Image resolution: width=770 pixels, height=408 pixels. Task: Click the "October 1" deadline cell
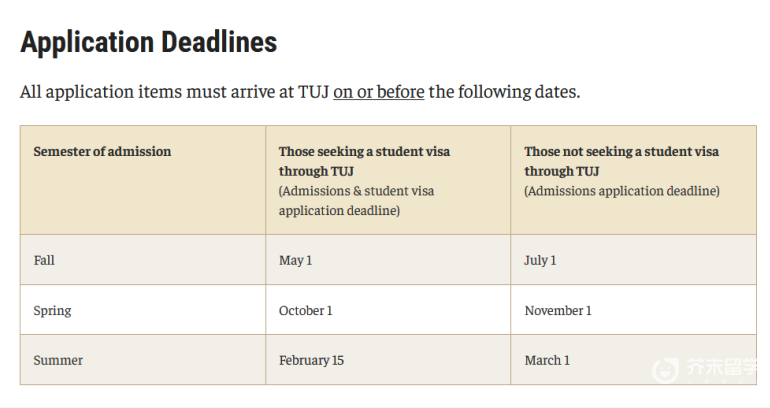pyautogui.click(x=388, y=310)
